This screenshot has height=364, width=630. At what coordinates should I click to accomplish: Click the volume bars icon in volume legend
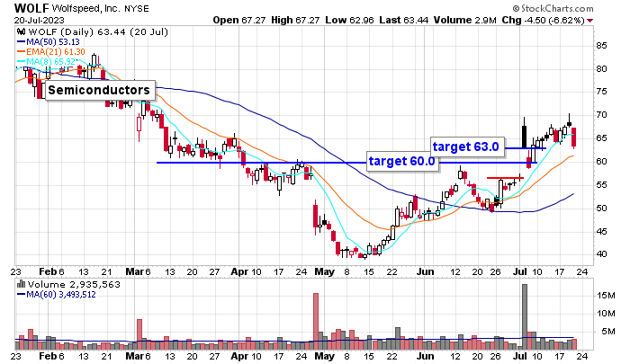coord(22,285)
